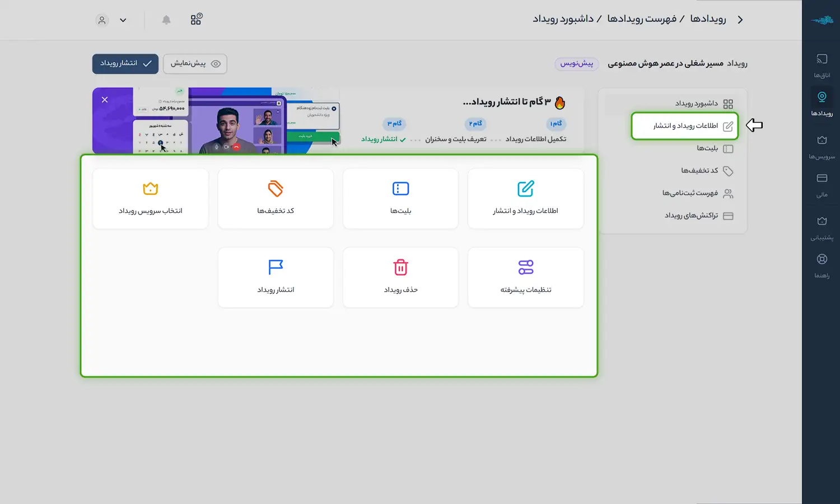Open the apps grid icon in header
The width and height of the screenshot is (840, 504).
[x=196, y=20]
